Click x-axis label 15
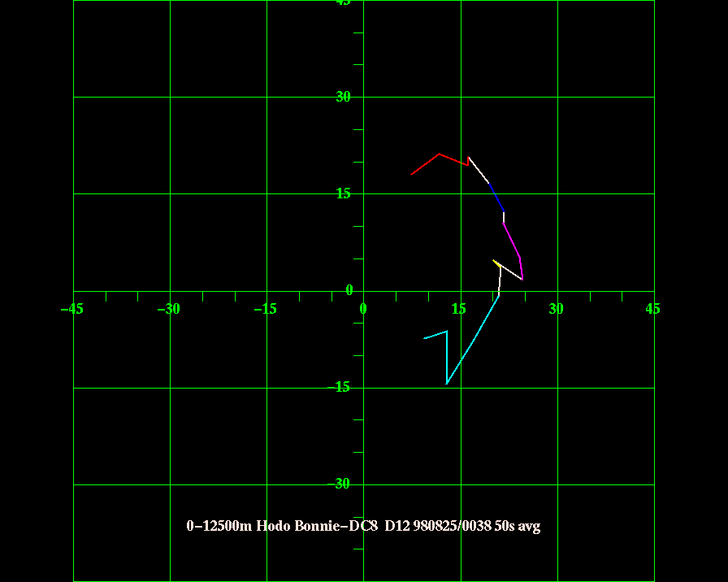 (459, 309)
